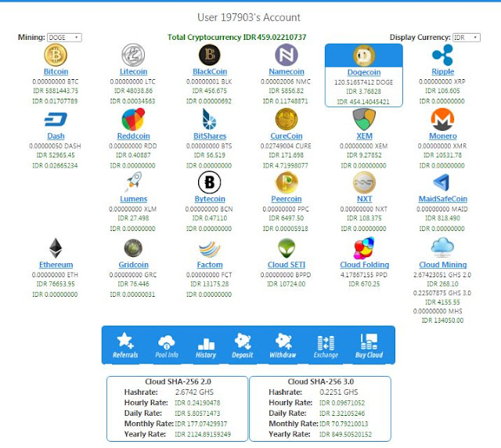Image resolution: width=501 pixels, height=448 pixels.
Task: Click the Cloud SETI alien icon
Action: [287, 248]
